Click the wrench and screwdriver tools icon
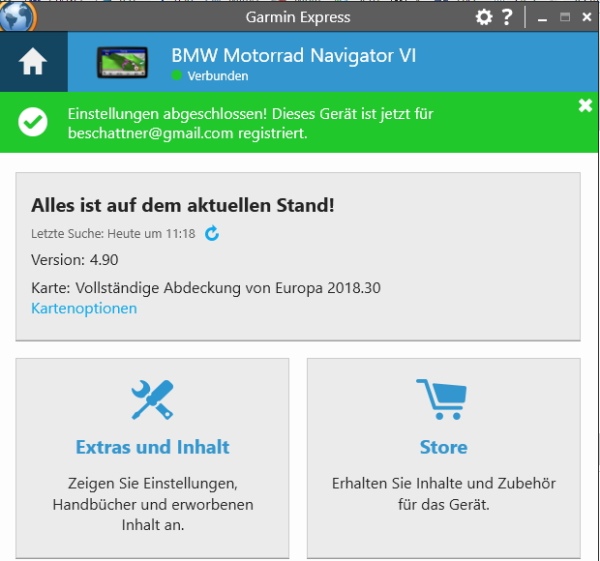The height and width of the screenshot is (561, 600). 152,400
